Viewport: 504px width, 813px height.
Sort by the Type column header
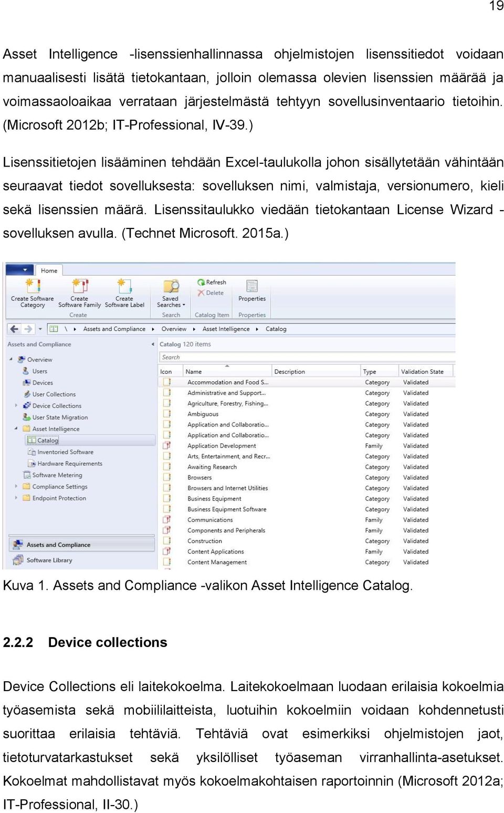[379, 371]
